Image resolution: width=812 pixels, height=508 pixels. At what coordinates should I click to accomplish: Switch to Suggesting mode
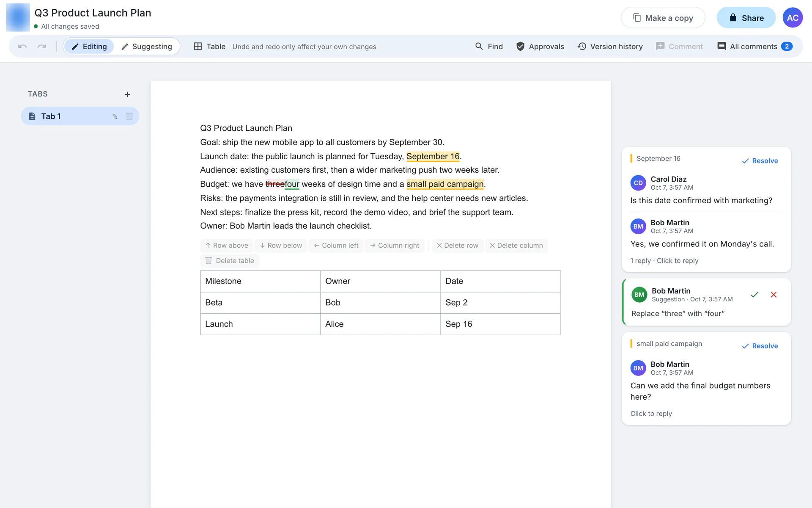147,47
